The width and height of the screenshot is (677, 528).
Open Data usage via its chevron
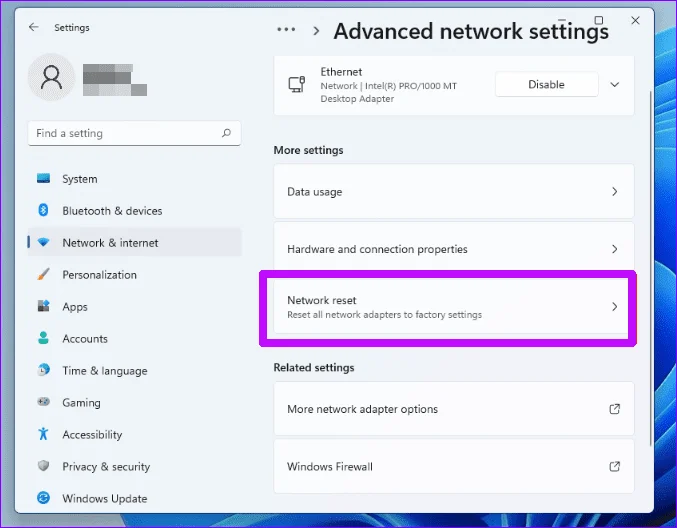614,191
